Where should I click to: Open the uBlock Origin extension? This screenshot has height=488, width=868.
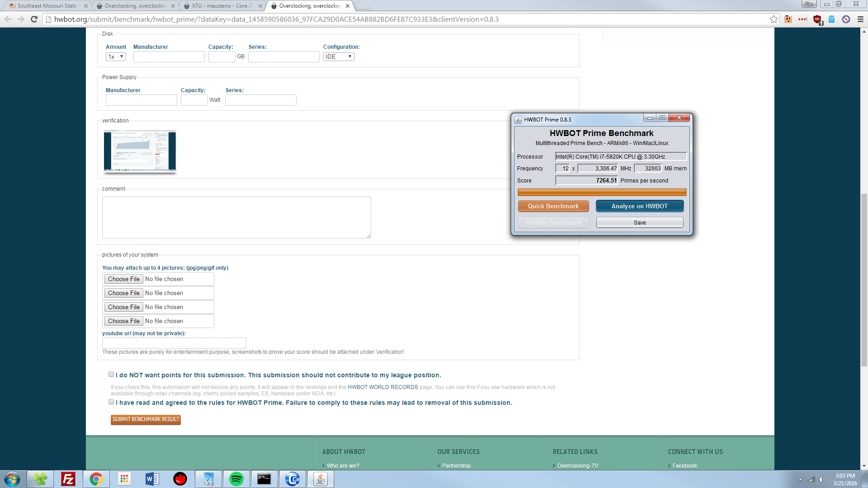click(x=817, y=19)
